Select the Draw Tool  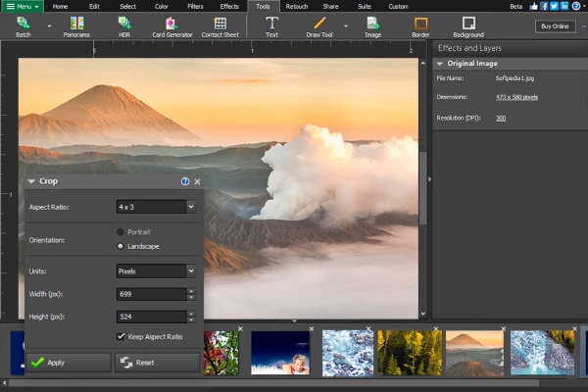point(319,25)
